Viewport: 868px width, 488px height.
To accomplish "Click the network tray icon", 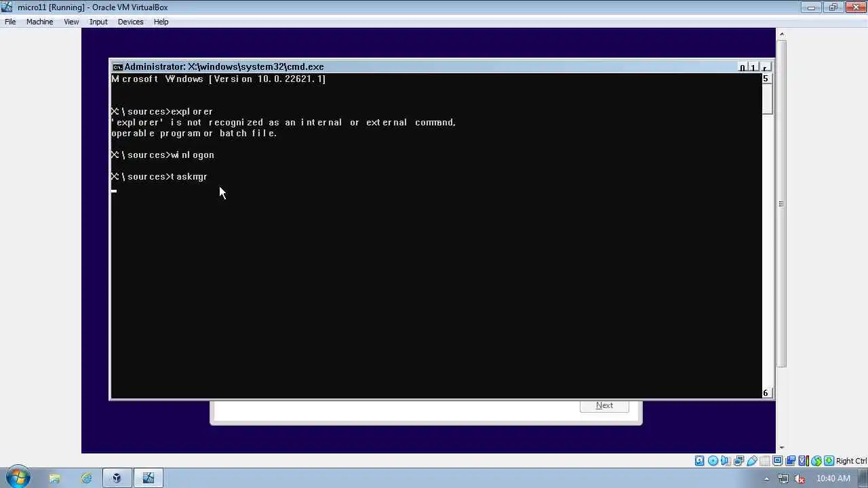I will tap(783, 479).
